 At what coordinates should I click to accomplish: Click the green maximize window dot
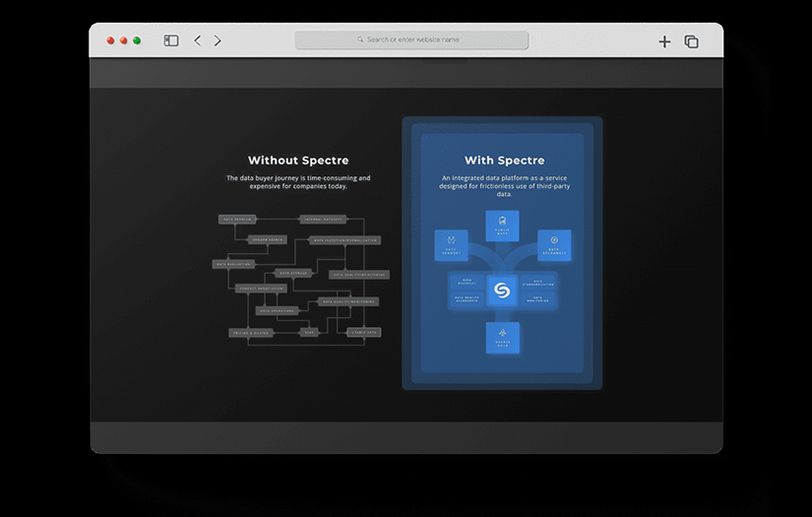point(137,40)
